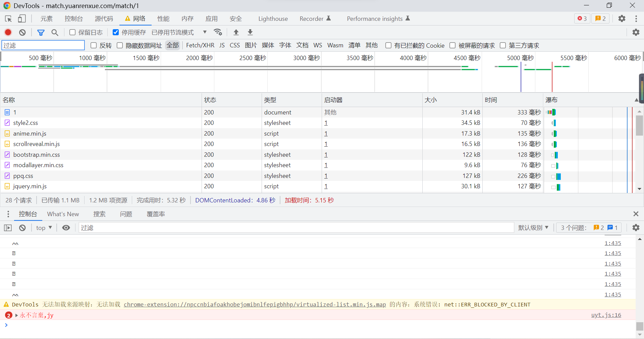Open initiator link for anime.min.js row
The image size is (644, 339).
coord(326,134)
